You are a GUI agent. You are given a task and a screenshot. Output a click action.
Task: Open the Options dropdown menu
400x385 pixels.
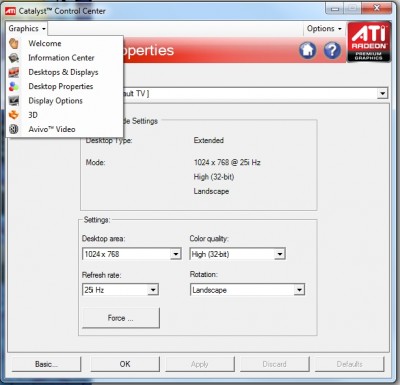324,29
